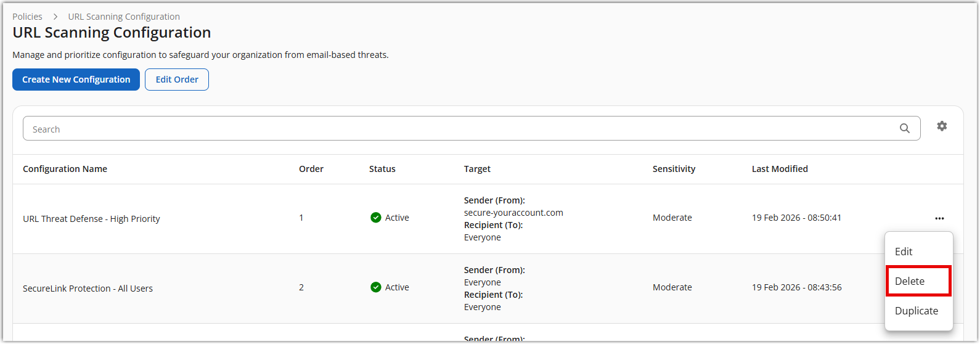Open URL Threat Defense - High Priority configuration
This screenshot has height=344, width=980.
(x=91, y=219)
